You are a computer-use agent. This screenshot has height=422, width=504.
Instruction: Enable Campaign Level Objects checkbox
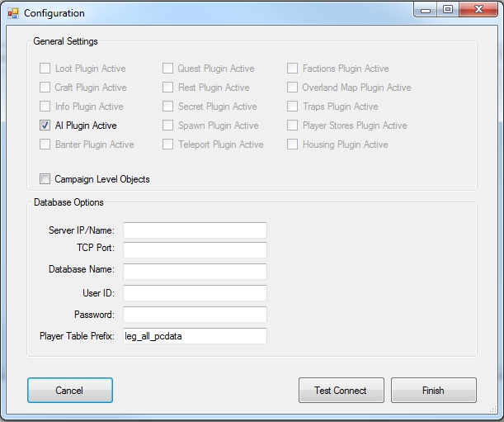tap(45, 178)
